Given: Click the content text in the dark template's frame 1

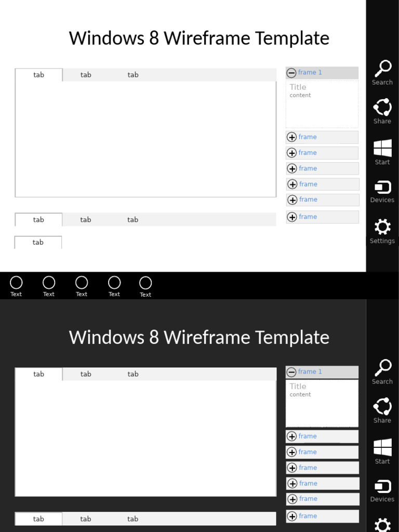Looking at the screenshot, I should pos(300,395).
